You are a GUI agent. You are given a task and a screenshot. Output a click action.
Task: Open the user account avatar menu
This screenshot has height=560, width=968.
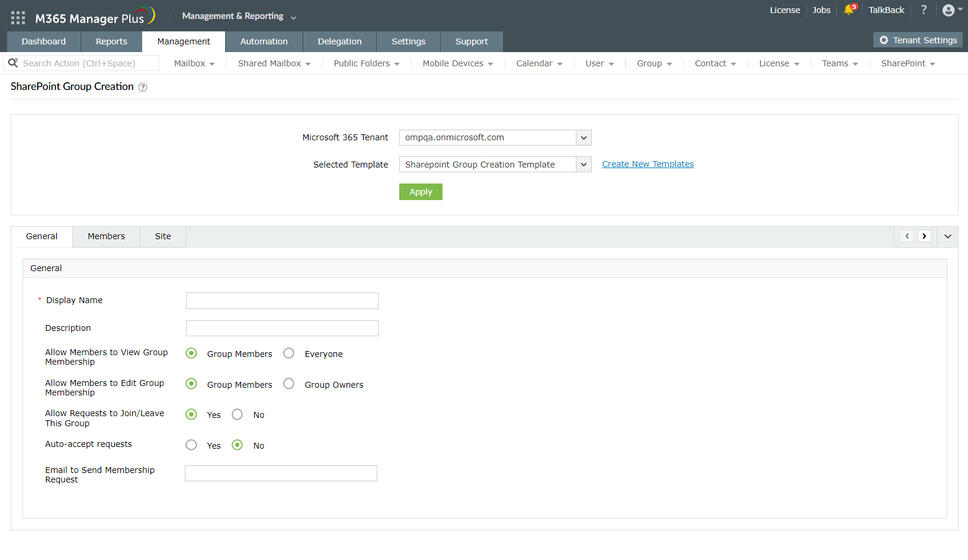(x=952, y=10)
